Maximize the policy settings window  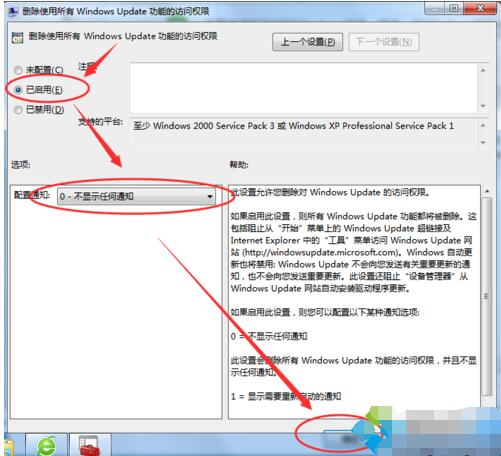[x=454, y=8]
